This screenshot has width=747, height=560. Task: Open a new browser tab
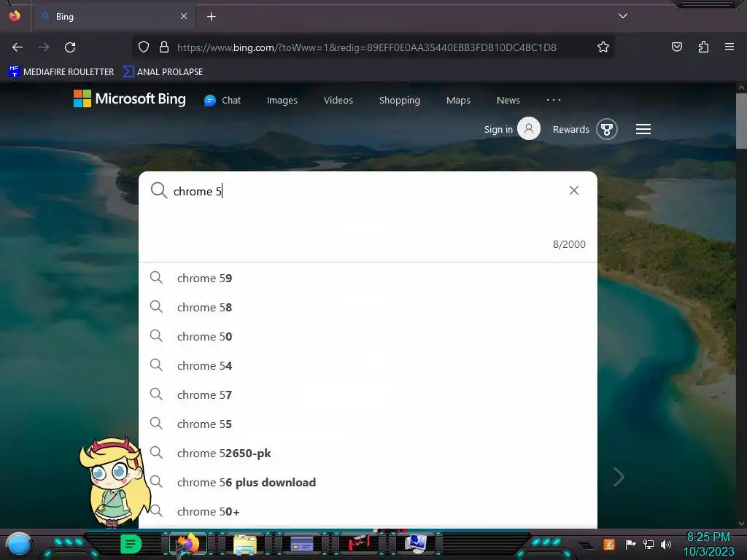tap(212, 17)
